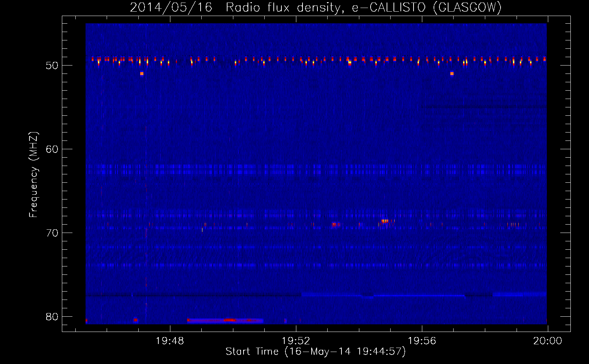Click the plot title '2014/05/16 Radio flux density'
Screen dimensions: 589x364
click(x=236, y=8)
